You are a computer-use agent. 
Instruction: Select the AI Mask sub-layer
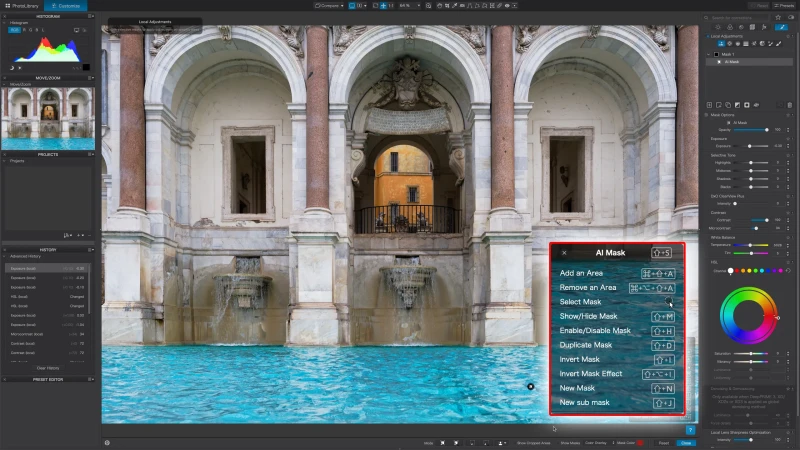[726, 62]
